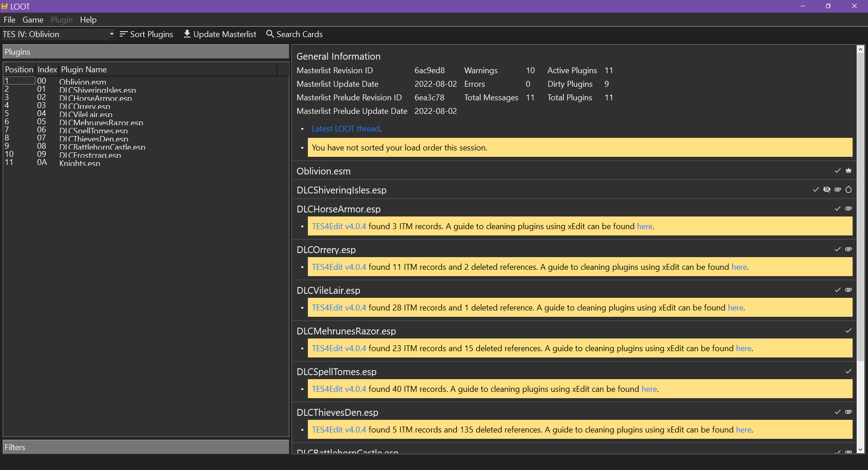868x470 pixels.
Task: Open the dropdown arrow in the plugin table header
Action: pos(283,69)
